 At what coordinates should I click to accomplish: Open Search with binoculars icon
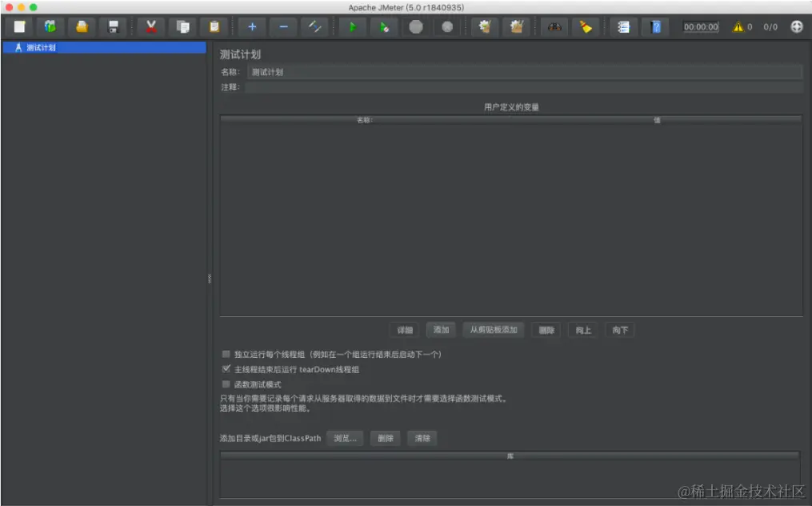(554, 26)
